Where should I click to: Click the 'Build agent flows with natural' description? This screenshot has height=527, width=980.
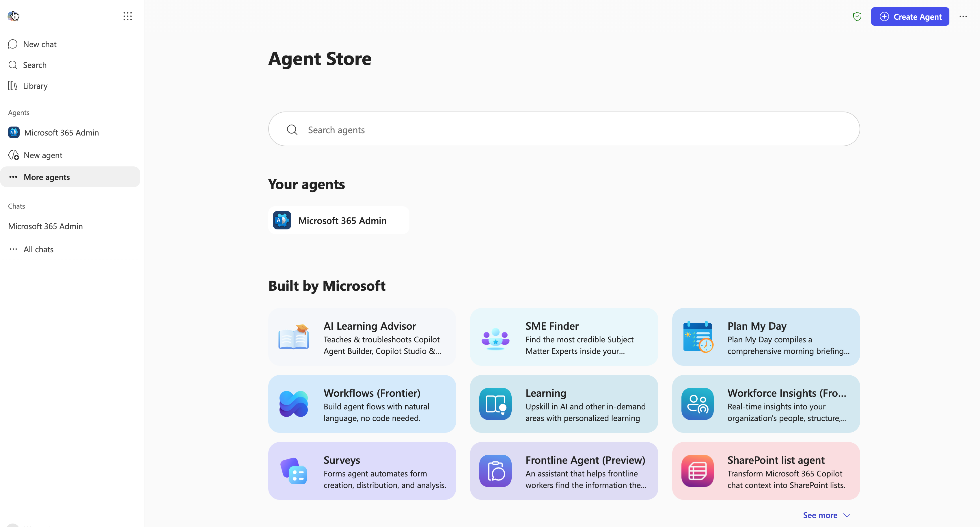tap(376, 407)
